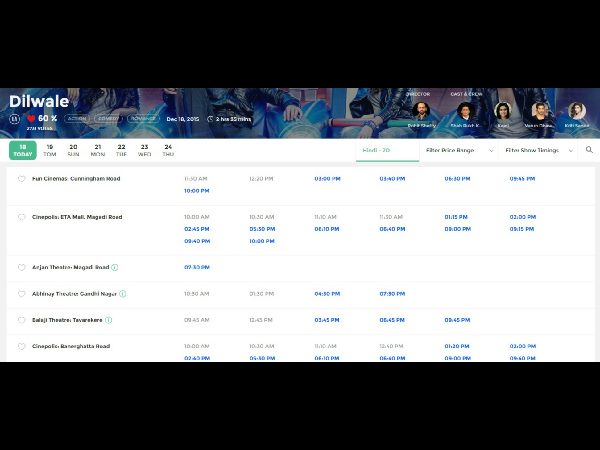The width and height of the screenshot is (600, 450).
Task: Favorite Cinepolis ETA Mall with heart
Action: pyautogui.click(x=21, y=217)
